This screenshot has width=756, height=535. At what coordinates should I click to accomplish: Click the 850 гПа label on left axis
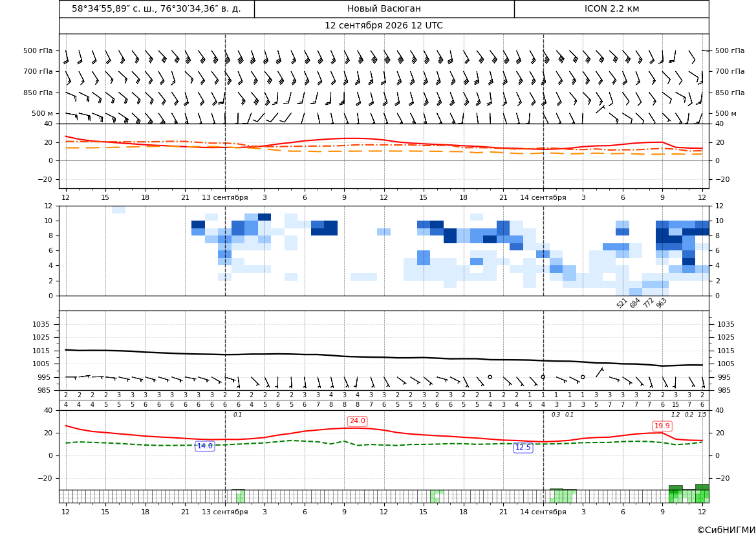tap(38, 93)
